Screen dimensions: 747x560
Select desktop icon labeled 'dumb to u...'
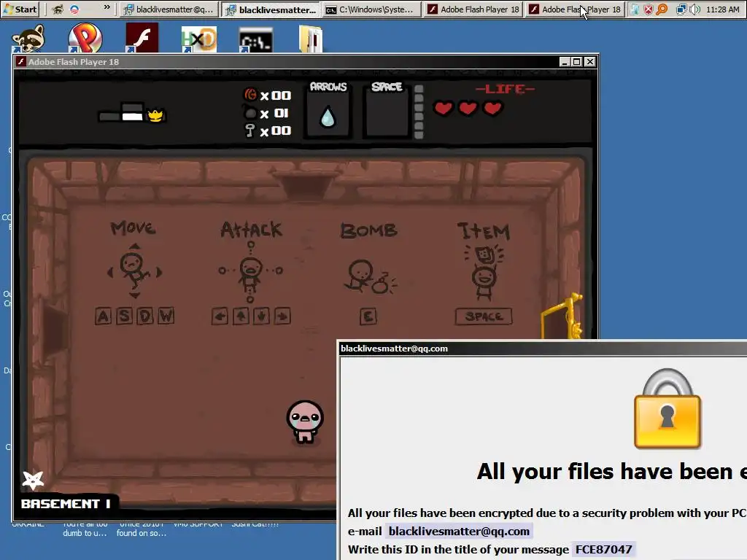click(x=85, y=529)
